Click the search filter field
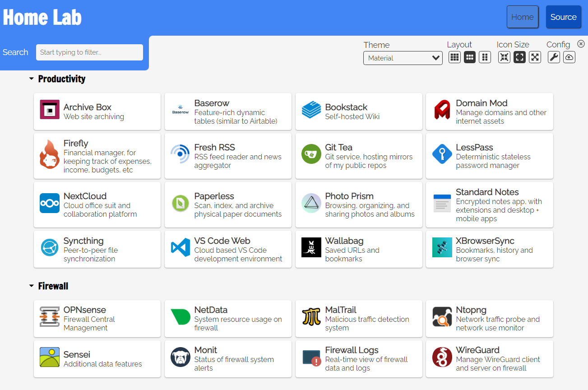Screen dimensions: 588x390 [x=89, y=52]
